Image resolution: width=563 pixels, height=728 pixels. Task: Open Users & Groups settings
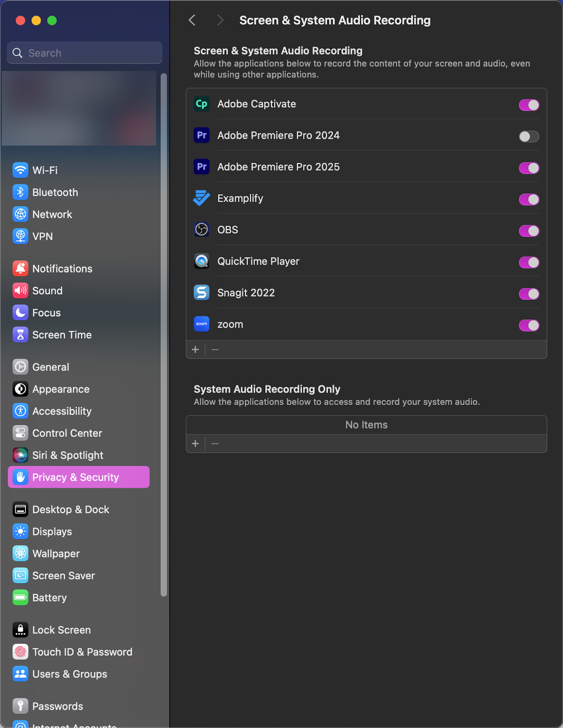coord(79,674)
